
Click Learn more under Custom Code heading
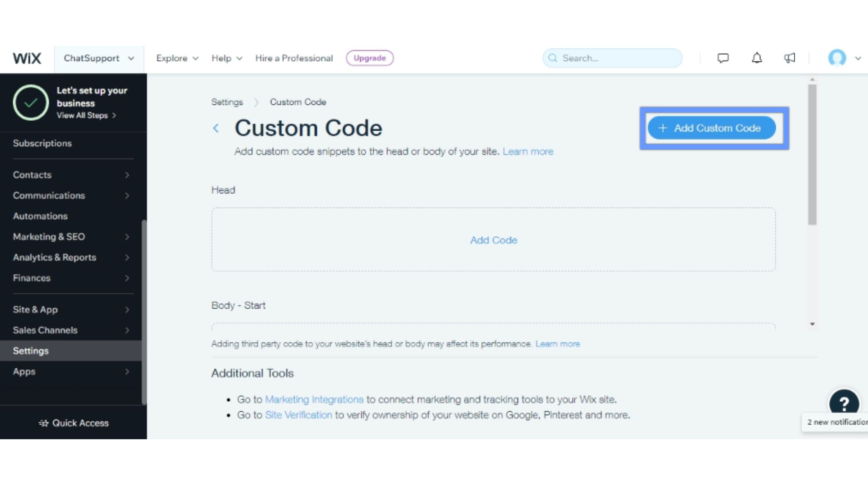[x=528, y=151]
